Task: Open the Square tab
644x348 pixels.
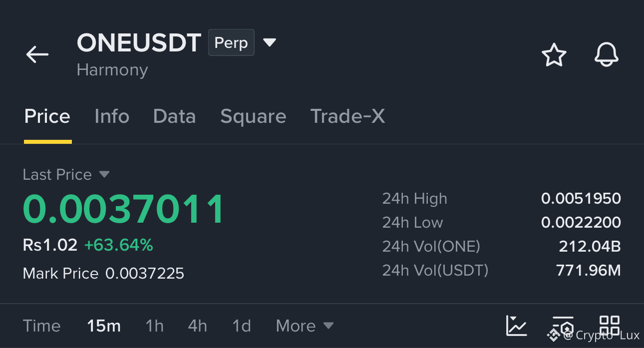Action: point(253,116)
